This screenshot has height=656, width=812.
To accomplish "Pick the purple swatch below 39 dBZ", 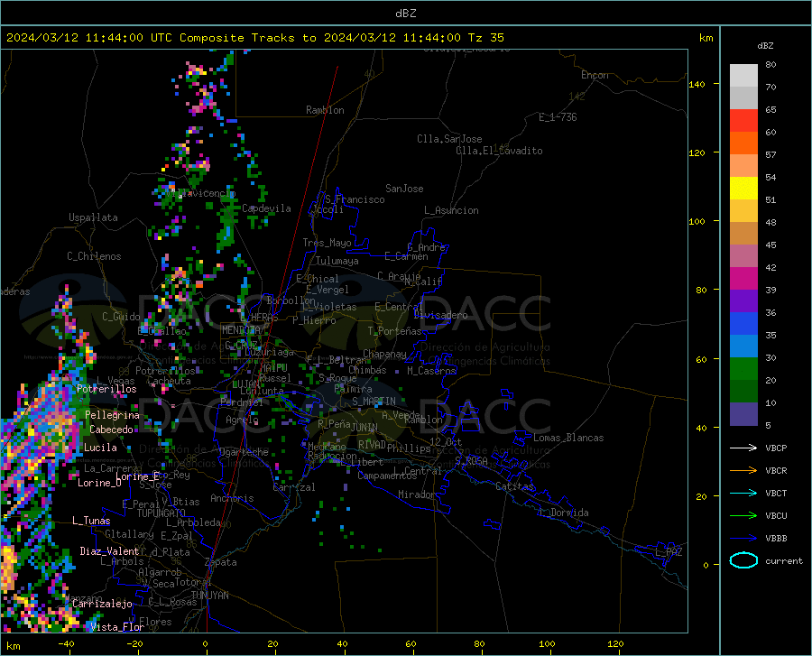I will [x=743, y=301].
